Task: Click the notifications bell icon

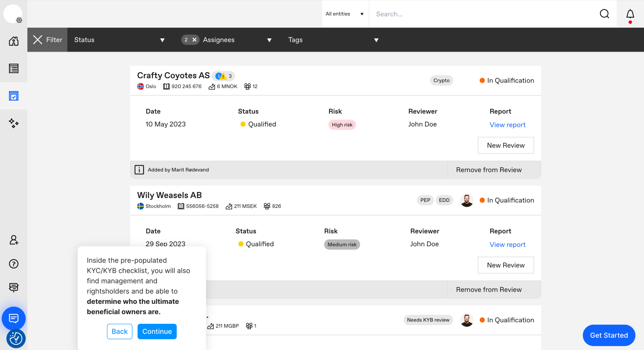Action: tap(630, 14)
